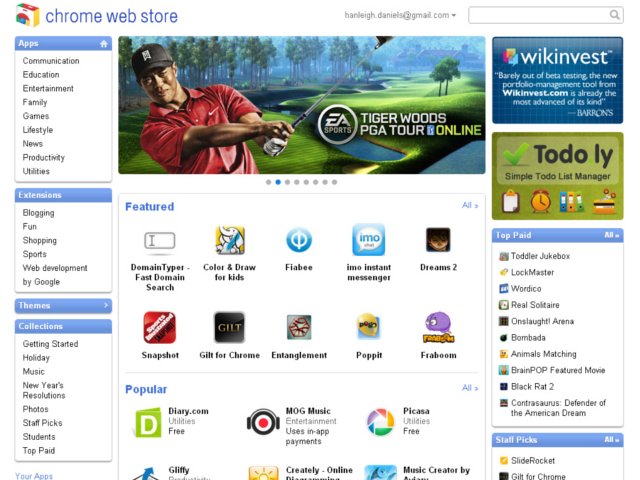
Task: Open the Tiger Woods PGA Tour banner
Action: click(301, 105)
